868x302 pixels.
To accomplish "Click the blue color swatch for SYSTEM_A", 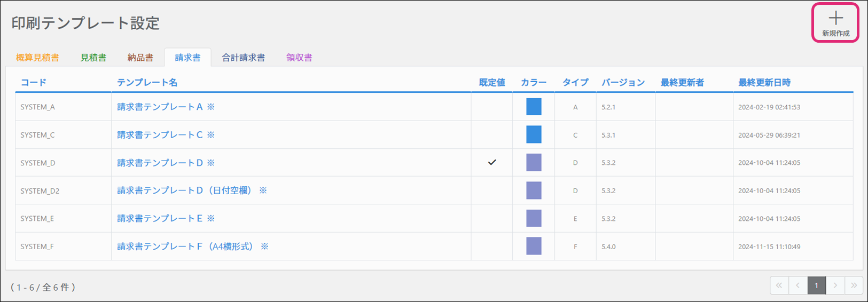I will coord(534,107).
